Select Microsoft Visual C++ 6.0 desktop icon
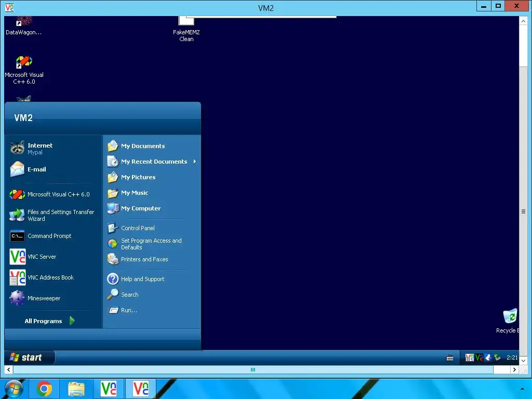Screen dimensions: 532x399 click(24, 70)
